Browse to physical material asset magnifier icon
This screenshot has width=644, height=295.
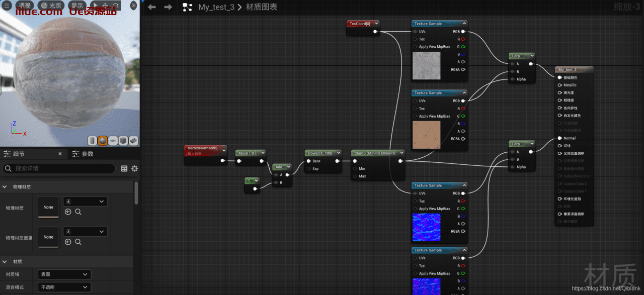(x=78, y=212)
